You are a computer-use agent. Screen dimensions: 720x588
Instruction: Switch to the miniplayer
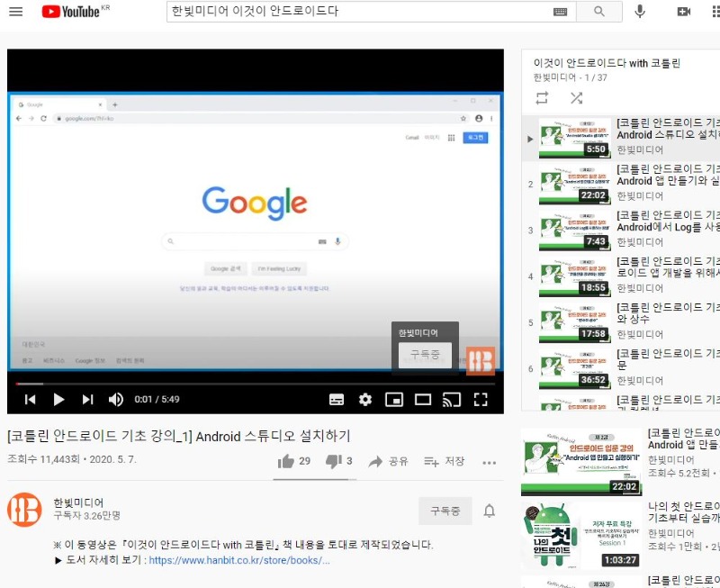[394, 400]
